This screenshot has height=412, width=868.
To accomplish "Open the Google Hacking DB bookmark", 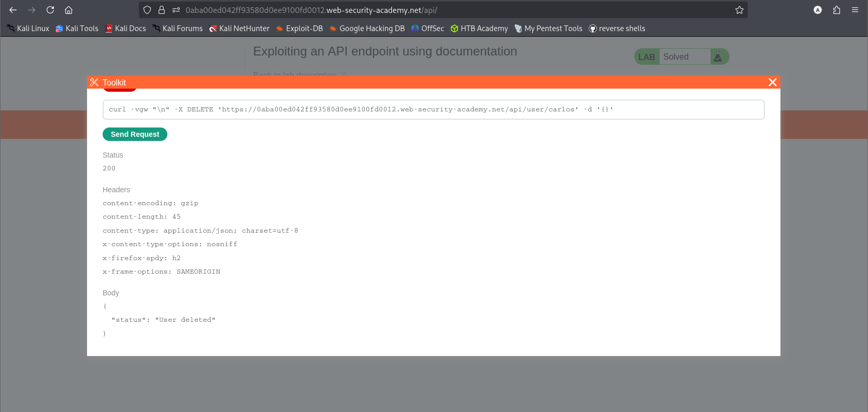I will coord(367,29).
